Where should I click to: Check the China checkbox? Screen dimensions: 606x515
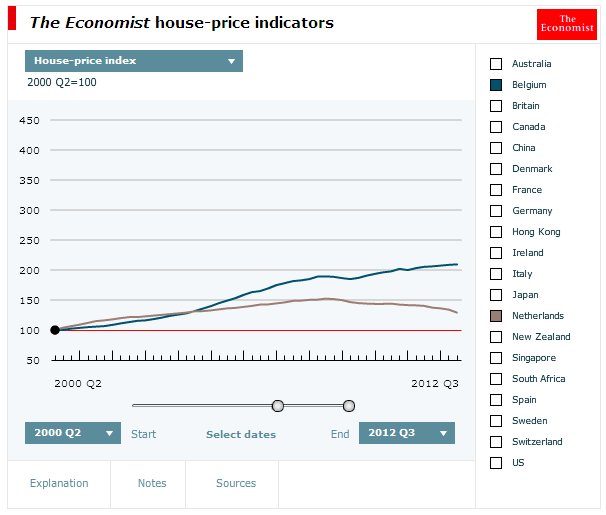(495, 148)
